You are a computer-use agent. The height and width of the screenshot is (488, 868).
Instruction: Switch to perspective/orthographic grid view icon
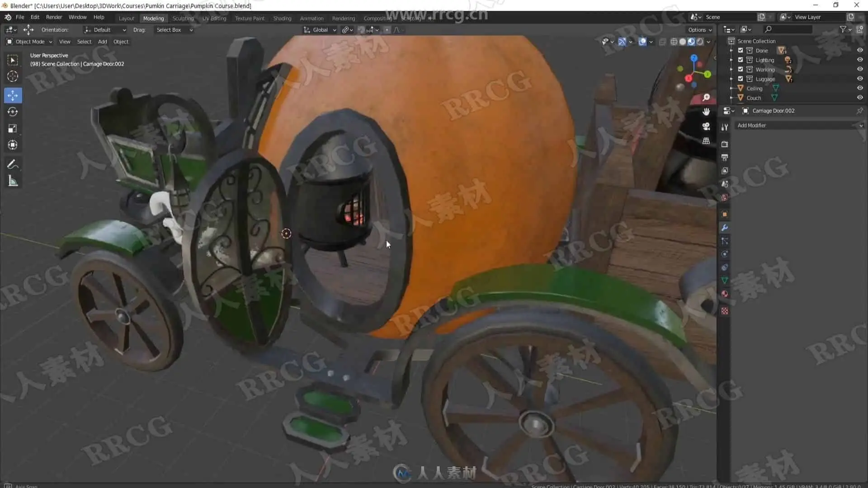tap(706, 141)
